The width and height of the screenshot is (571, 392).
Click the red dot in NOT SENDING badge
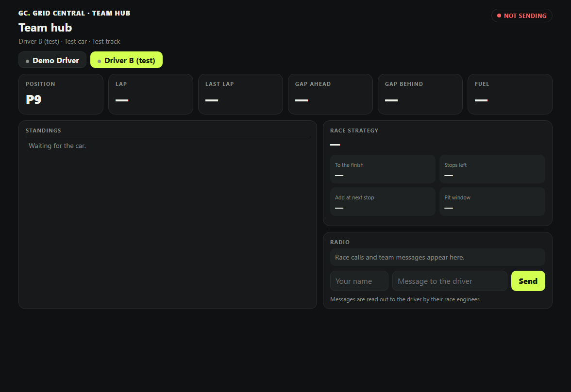point(499,16)
